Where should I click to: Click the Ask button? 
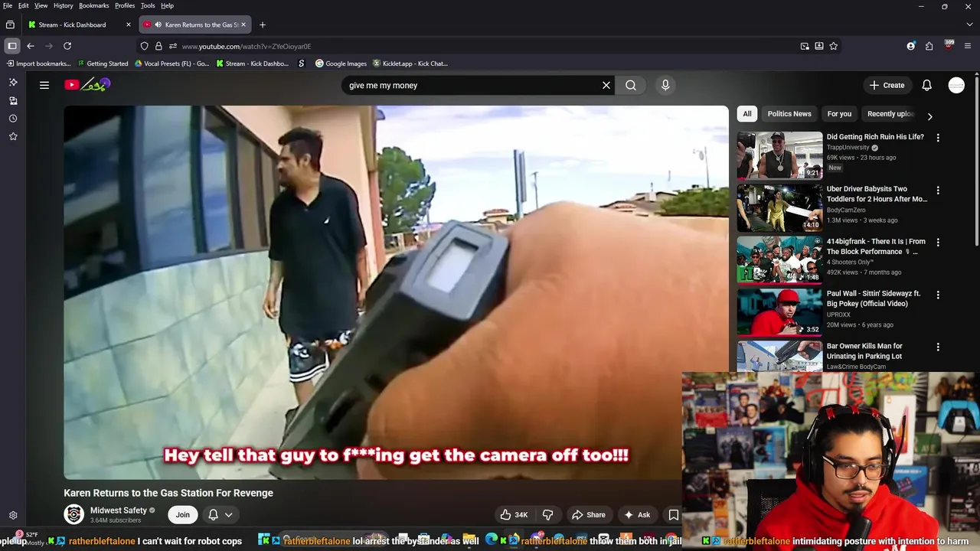click(637, 515)
